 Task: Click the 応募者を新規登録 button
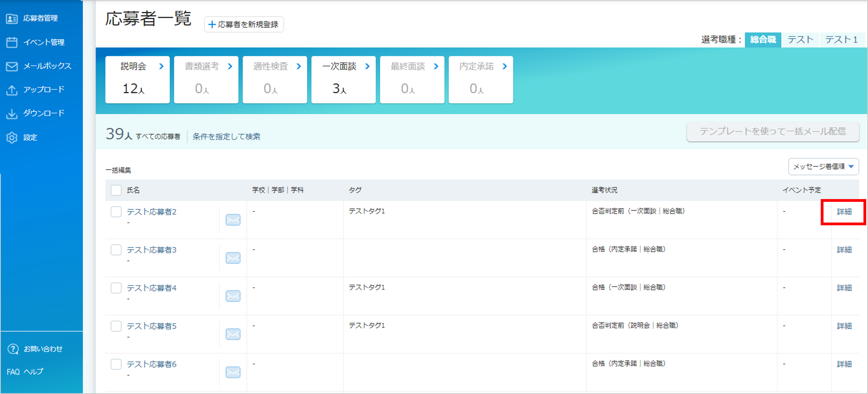click(x=244, y=24)
